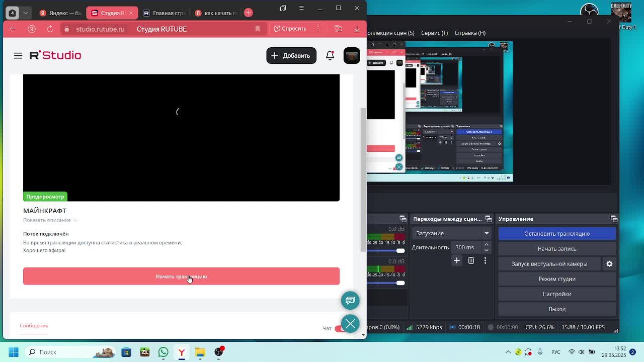Decrease Длительность with the down arrow
This screenshot has width=644, height=362.
(x=487, y=250)
